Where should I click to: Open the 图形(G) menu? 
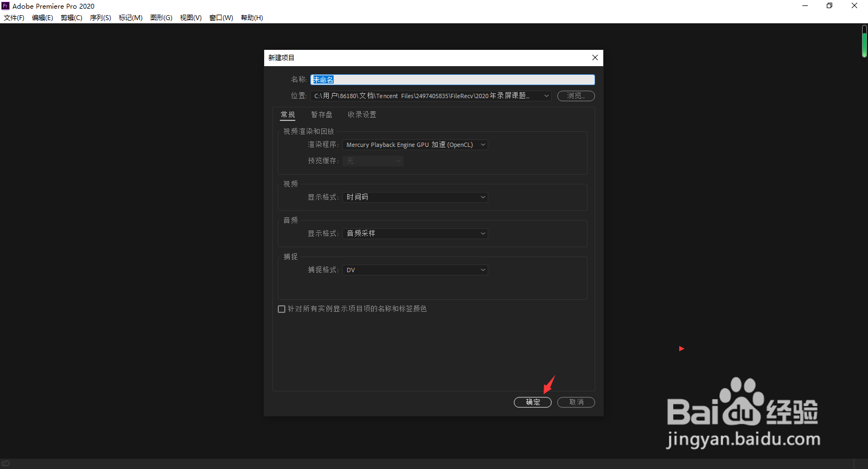pyautogui.click(x=161, y=18)
